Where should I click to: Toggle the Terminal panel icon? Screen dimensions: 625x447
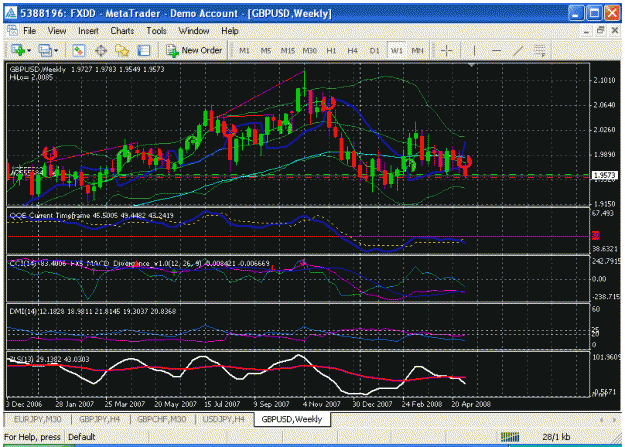pos(144,50)
